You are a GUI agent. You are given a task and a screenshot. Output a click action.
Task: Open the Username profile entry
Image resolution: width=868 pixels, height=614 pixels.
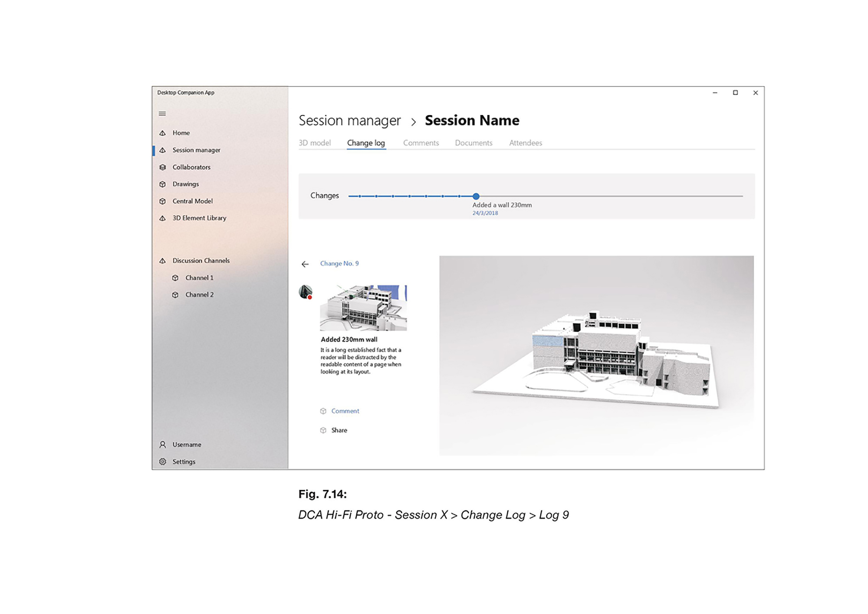coord(187,445)
